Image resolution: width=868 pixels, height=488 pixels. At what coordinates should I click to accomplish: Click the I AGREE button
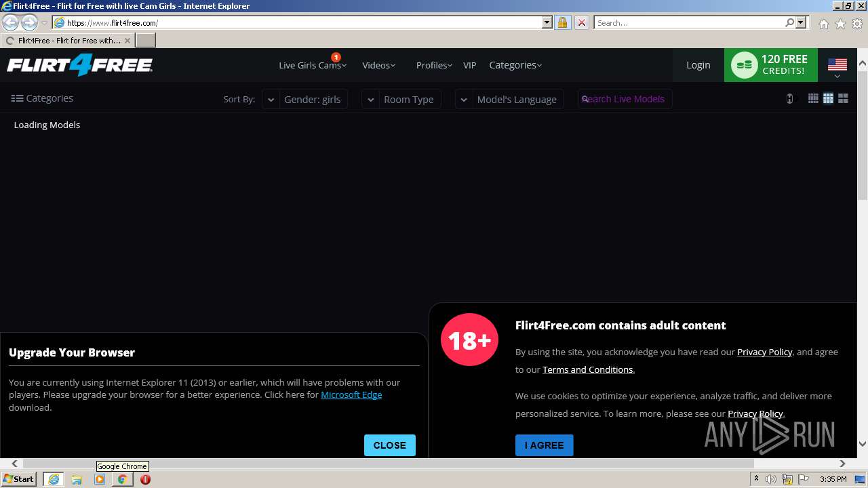545,445
